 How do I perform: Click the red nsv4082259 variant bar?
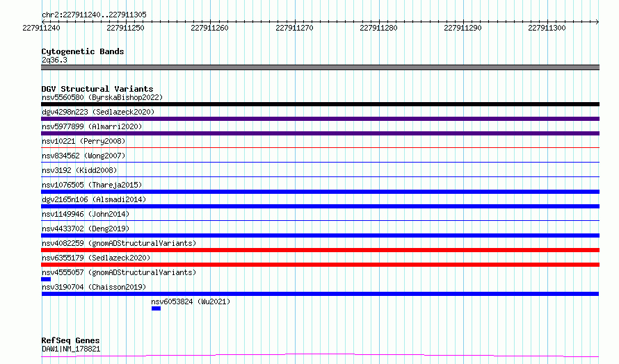(x=320, y=250)
